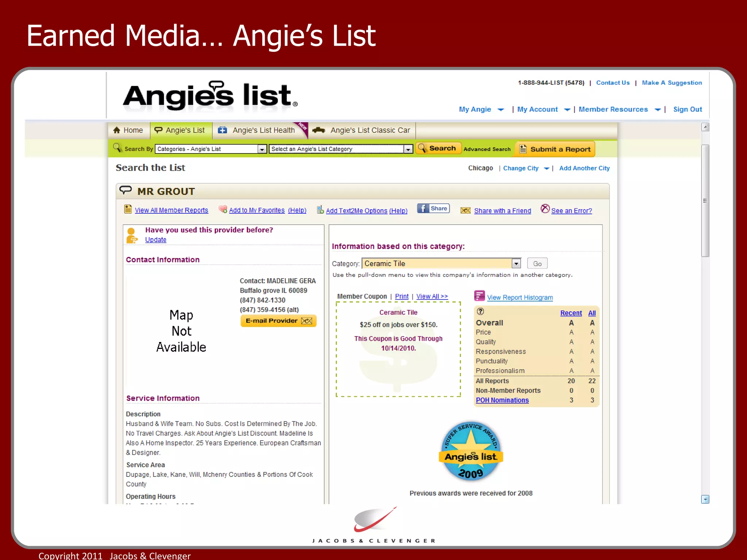Click the scrollbar up arrow
Viewport: 747px width, 560px height.
pyautogui.click(x=705, y=127)
